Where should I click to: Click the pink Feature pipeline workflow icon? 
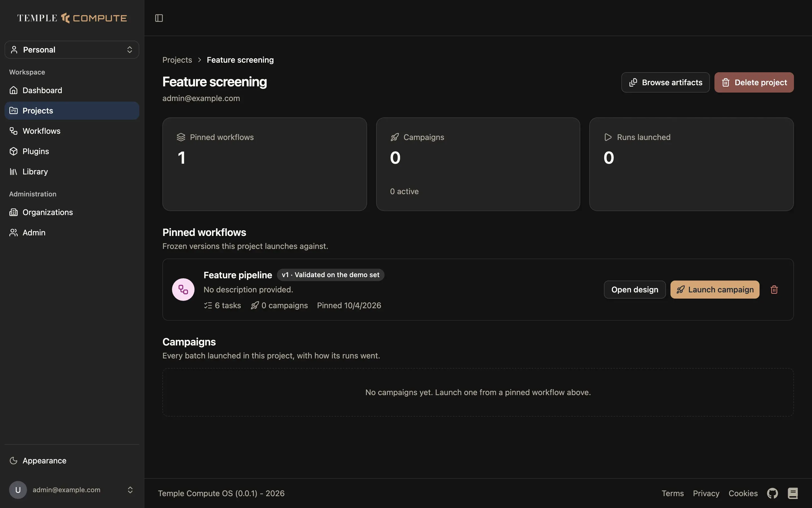point(183,290)
